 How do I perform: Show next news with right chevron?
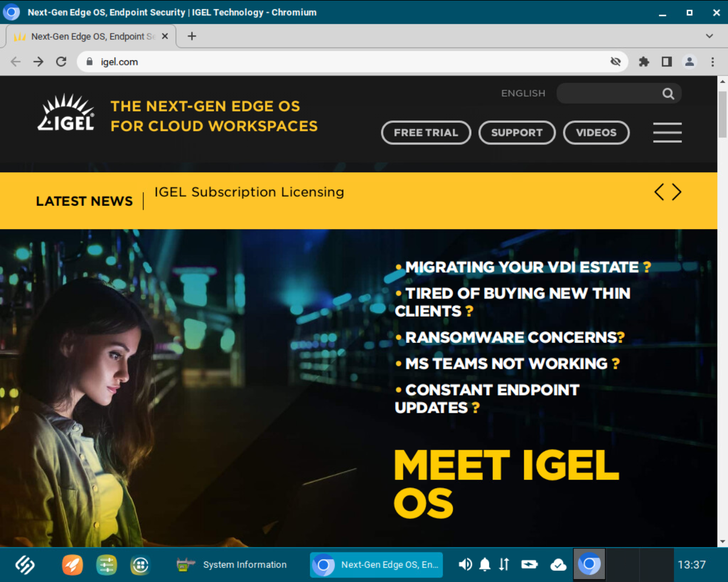coord(677,192)
